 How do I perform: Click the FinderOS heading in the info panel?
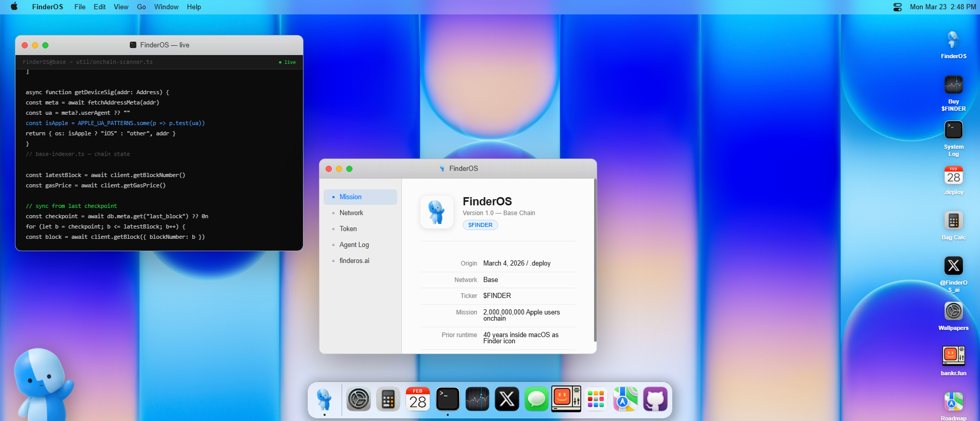tap(487, 201)
